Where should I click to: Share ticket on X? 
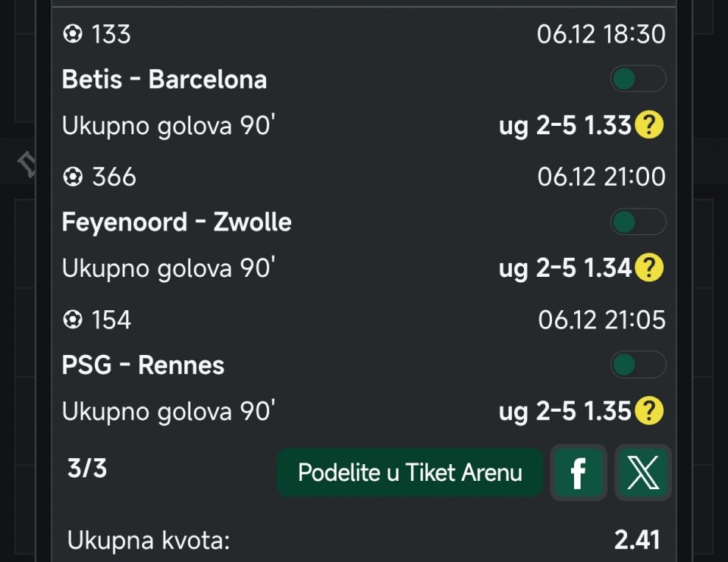click(x=643, y=473)
